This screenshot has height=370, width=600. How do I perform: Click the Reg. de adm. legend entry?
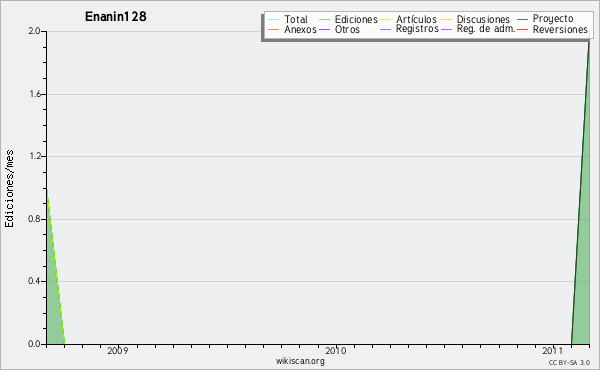(x=486, y=29)
